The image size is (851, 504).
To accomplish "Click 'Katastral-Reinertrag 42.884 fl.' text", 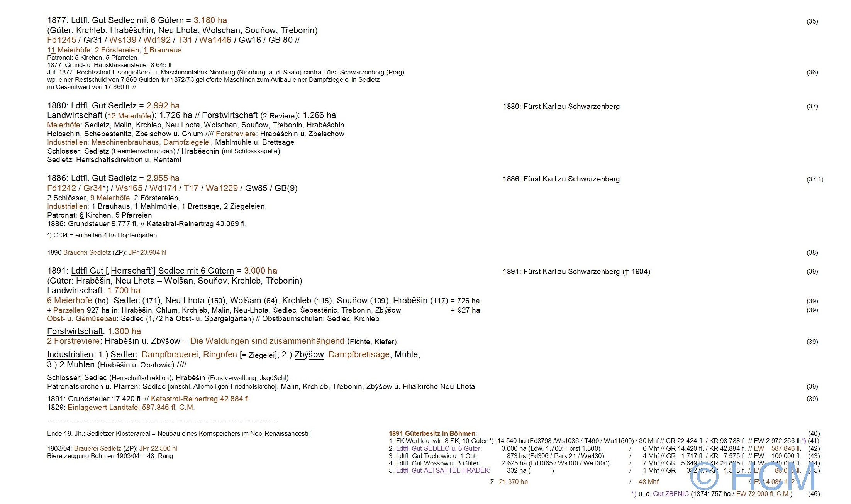I will coord(200,399).
